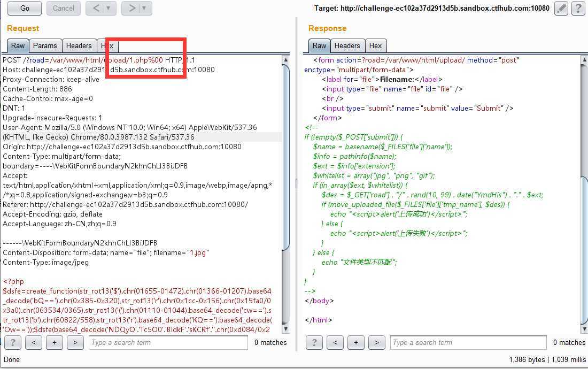Click the 'Target:' URL label at top
Screen dimensions: 588x369
tap(431, 8)
